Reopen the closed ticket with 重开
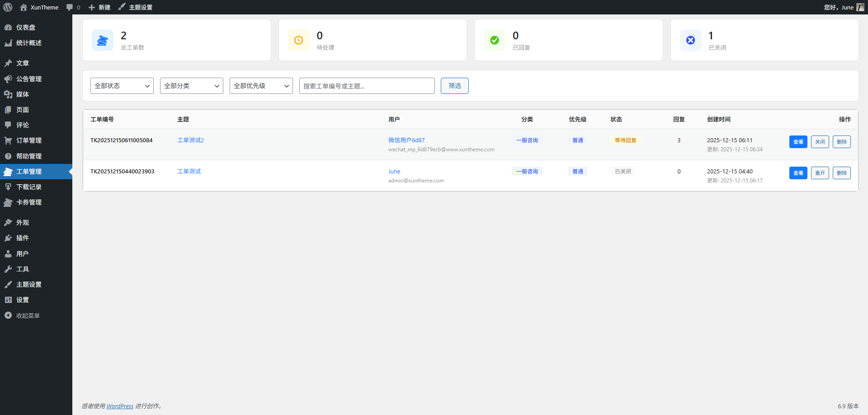This screenshot has width=868, height=415. (820, 173)
